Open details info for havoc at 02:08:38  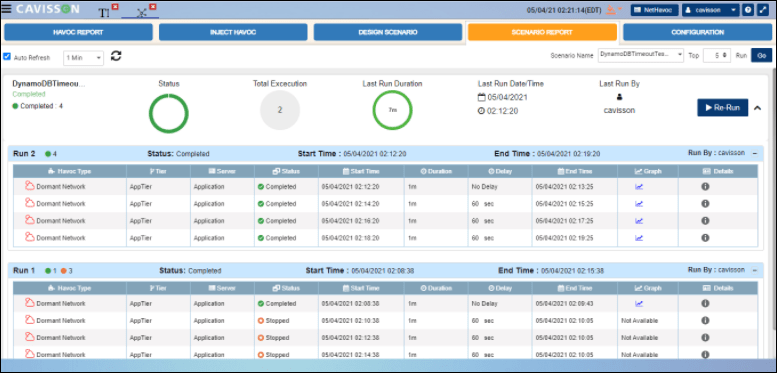[705, 304]
